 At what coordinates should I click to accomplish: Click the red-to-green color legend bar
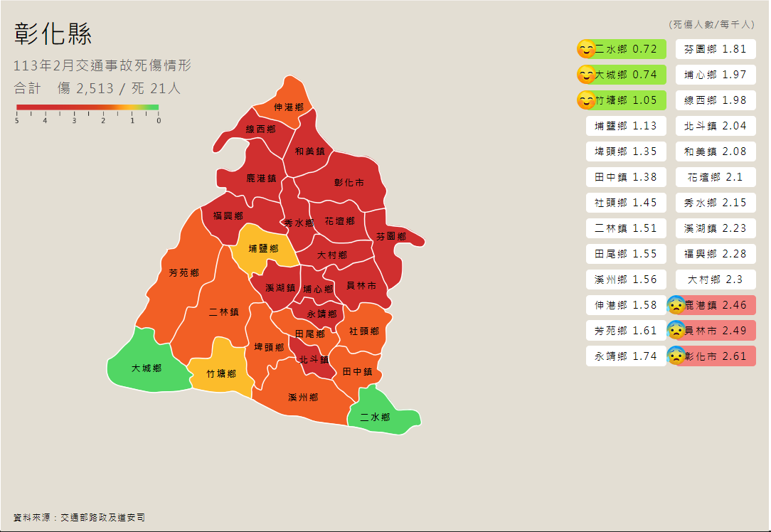(87, 108)
